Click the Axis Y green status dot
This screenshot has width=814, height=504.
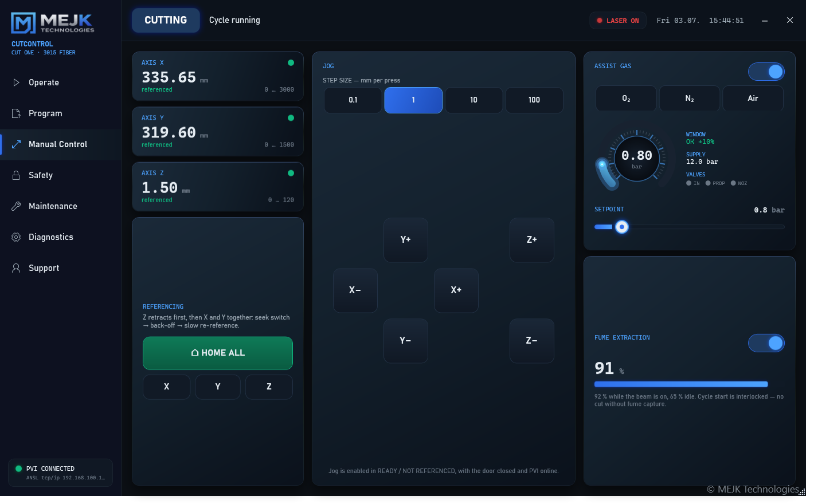pos(291,118)
